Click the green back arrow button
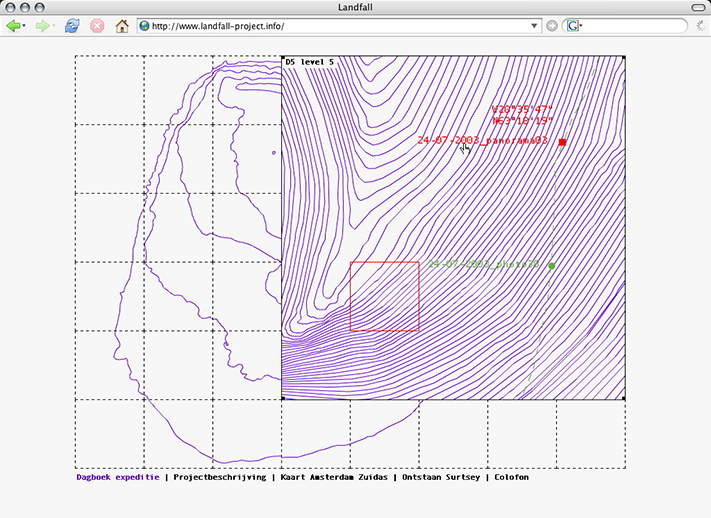Image resolution: width=711 pixels, height=518 pixels. 13,26
